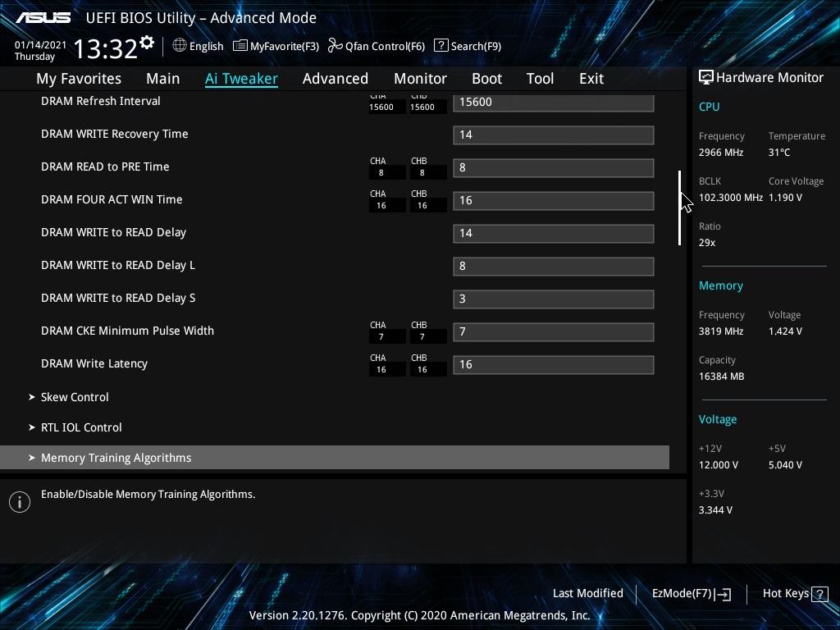Edit DRAM WRITE to READ Delay S field
The image size is (840, 630).
click(554, 299)
